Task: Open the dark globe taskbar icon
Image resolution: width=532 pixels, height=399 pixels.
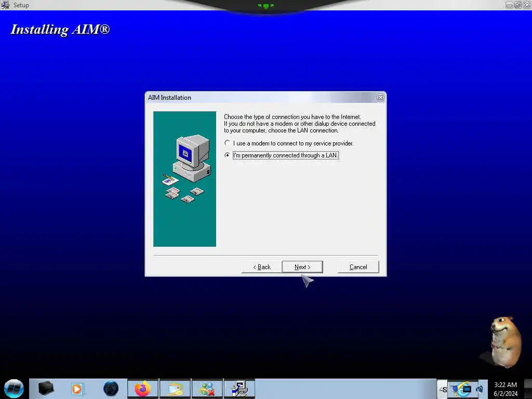Action: pyautogui.click(x=111, y=389)
